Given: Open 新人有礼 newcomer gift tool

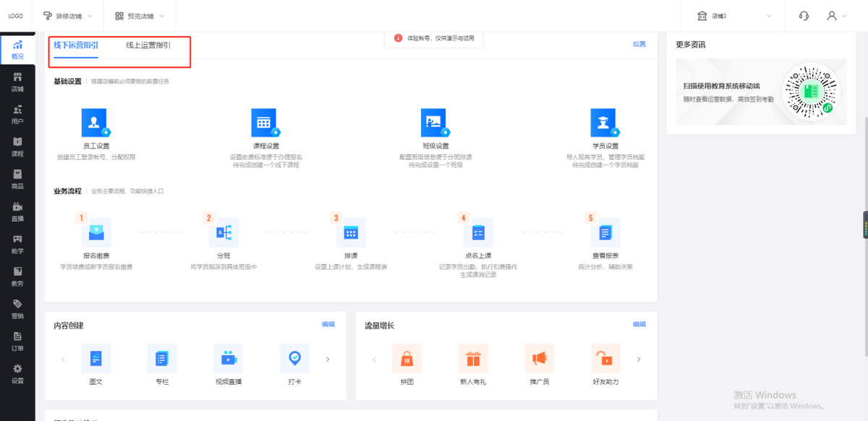Looking at the screenshot, I should tap(473, 358).
